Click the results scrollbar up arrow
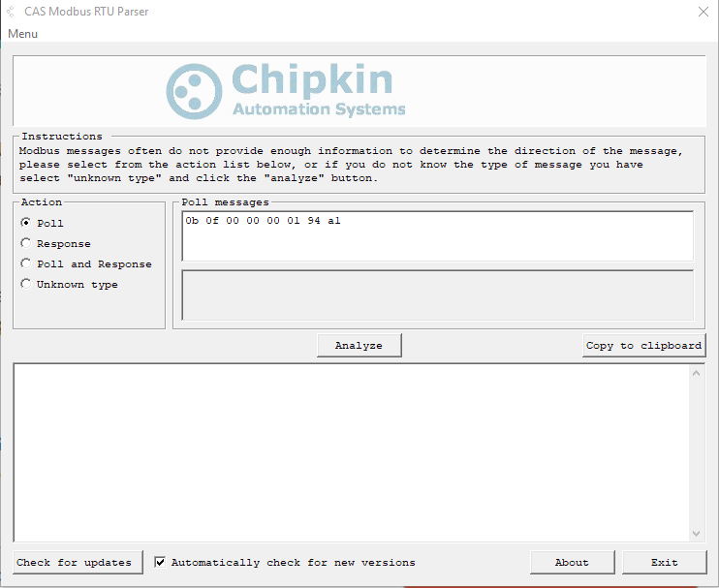719x588 pixels. tap(696, 373)
